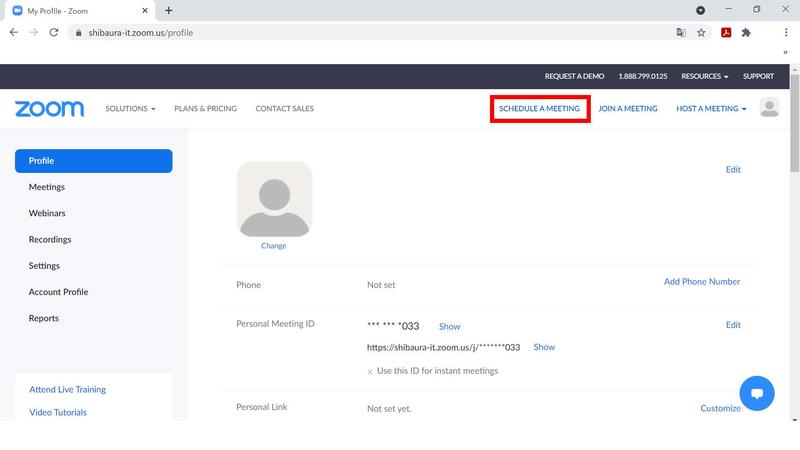The image size is (800, 450).
Task: Click Change under the profile picture
Action: pos(273,246)
